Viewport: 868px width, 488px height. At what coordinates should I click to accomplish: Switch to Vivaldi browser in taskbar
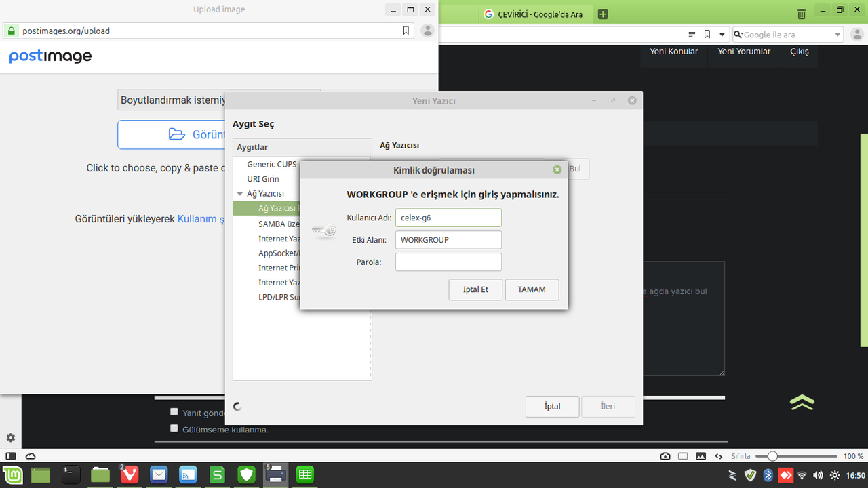pyautogui.click(x=130, y=475)
